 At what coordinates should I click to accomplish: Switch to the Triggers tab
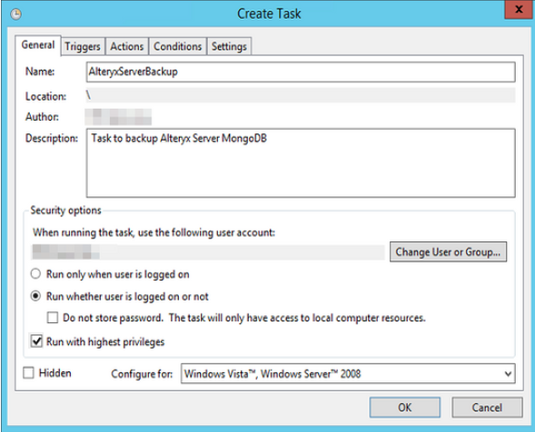83,46
